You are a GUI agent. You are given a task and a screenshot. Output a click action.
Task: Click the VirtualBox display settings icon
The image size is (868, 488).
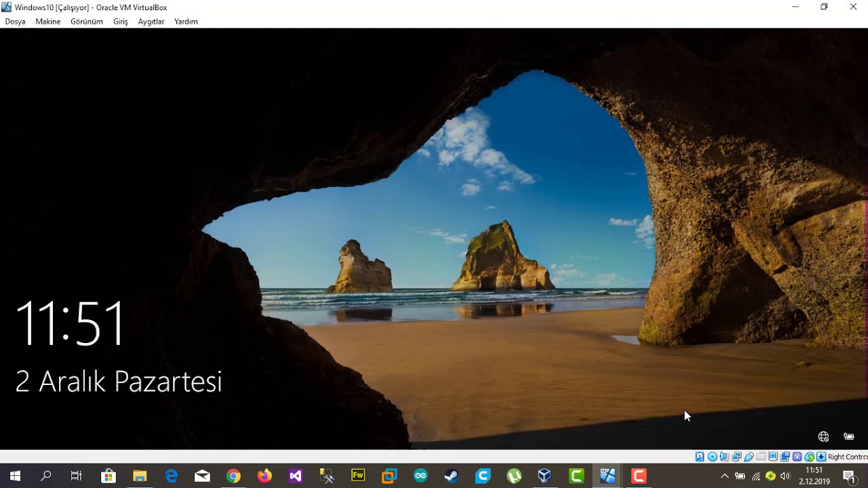click(x=773, y=457)
